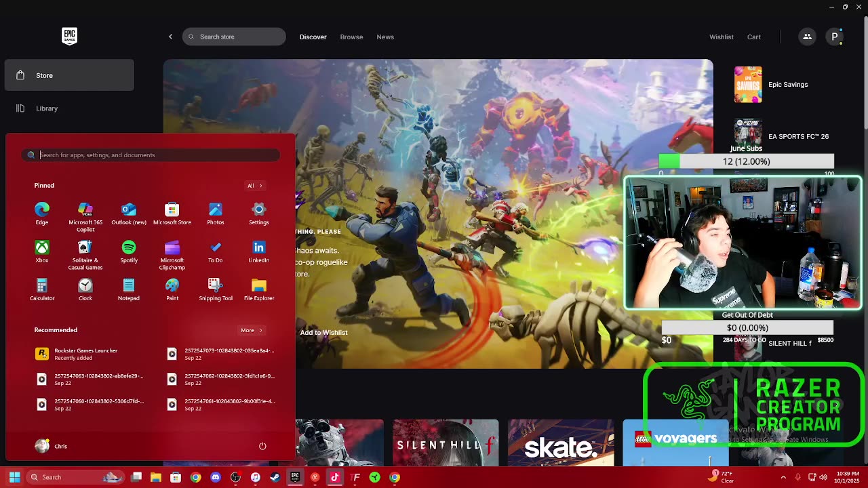Viewport: 868px width, 488px height.
Task: Open Settings from pinned apps
Action: (x=259, y=213)
